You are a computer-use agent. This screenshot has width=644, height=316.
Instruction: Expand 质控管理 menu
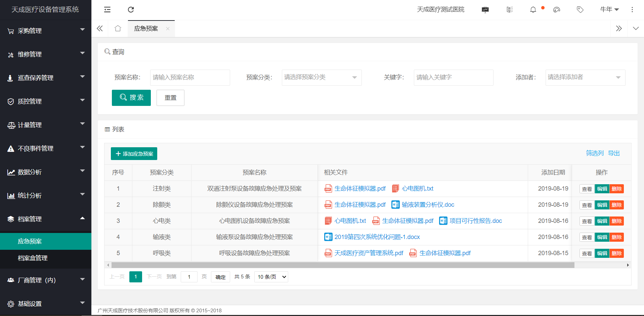pos(46,101)
